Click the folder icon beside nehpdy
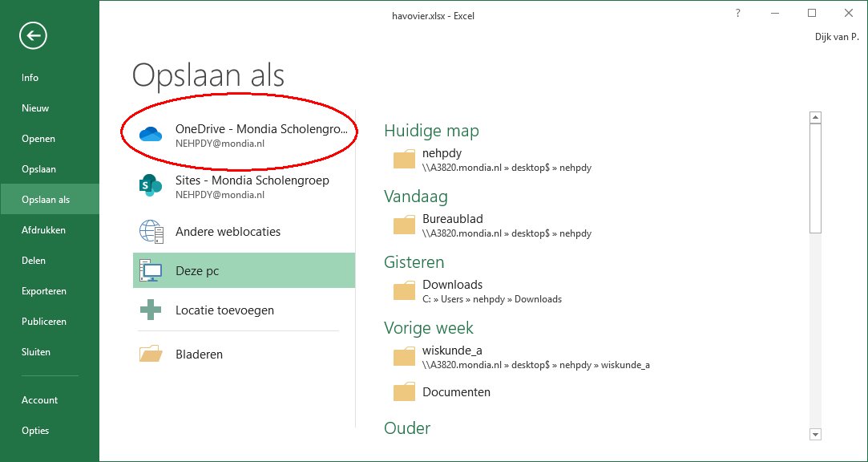This screenshot has width=868, height=462. point(404,159)
